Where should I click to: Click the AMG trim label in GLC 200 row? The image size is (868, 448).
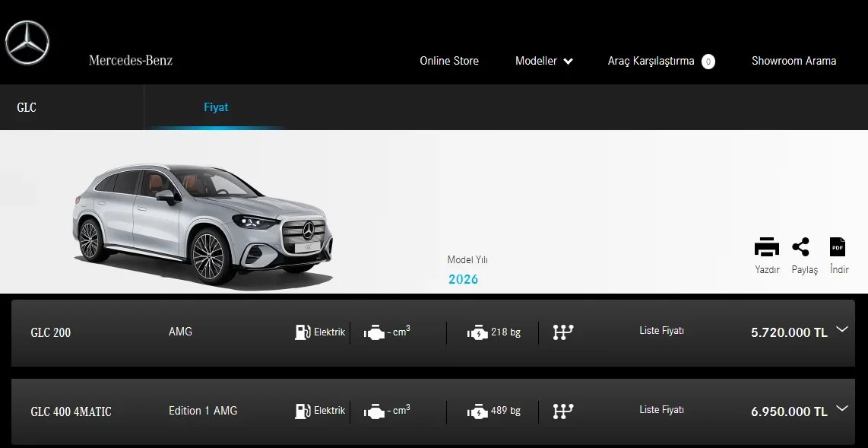[x=180, y=332]
